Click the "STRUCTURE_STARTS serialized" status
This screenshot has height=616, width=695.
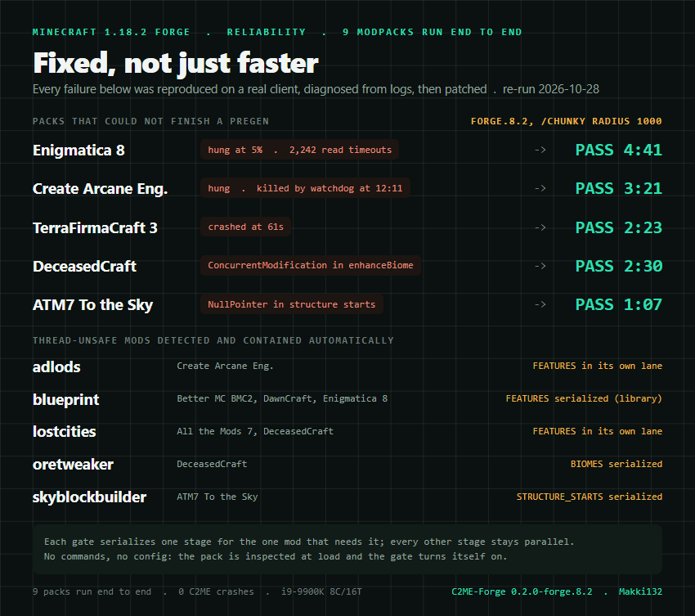click(589, 497)
